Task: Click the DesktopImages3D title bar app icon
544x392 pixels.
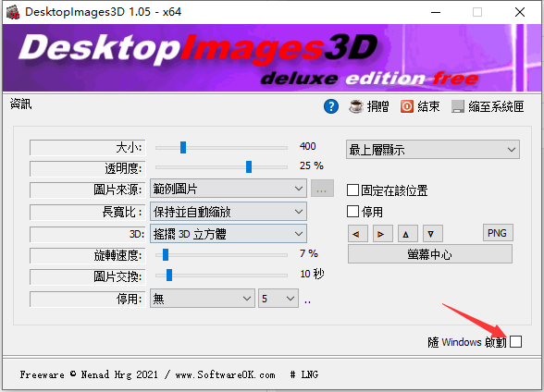Action: coord(13,12)
